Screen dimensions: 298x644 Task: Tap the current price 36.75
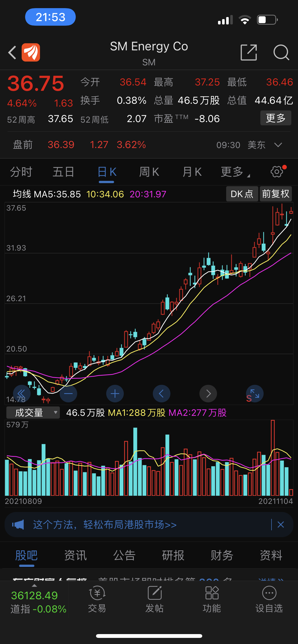point(36,83)
